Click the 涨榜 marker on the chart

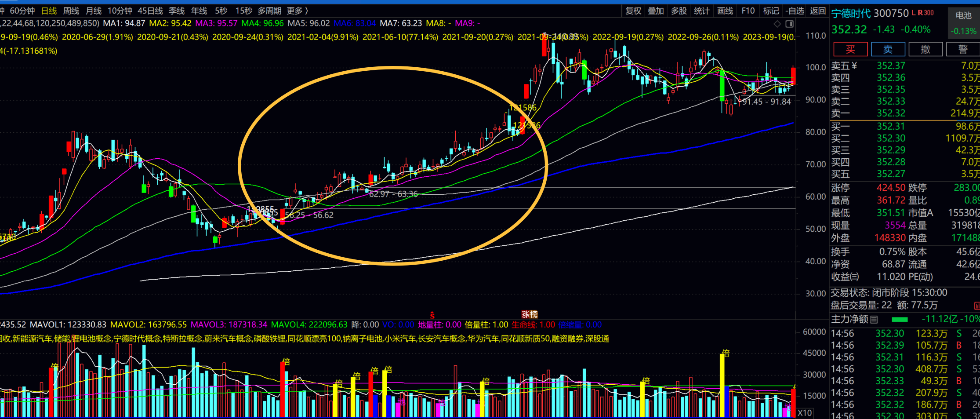point(529,314)
